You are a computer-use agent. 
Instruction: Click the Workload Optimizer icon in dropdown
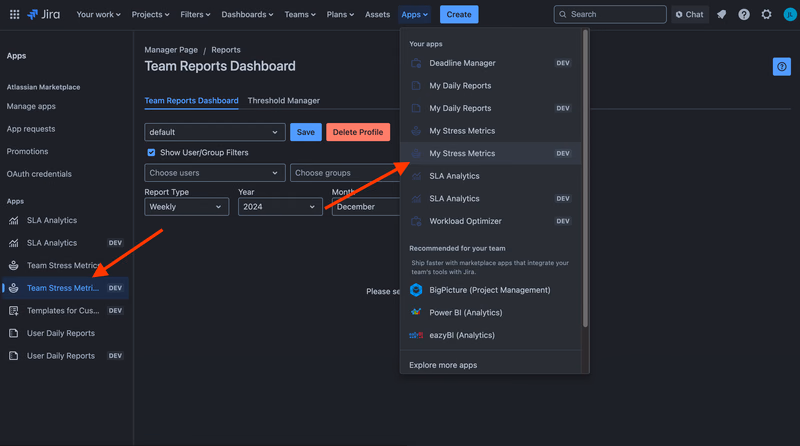point(416,221)
